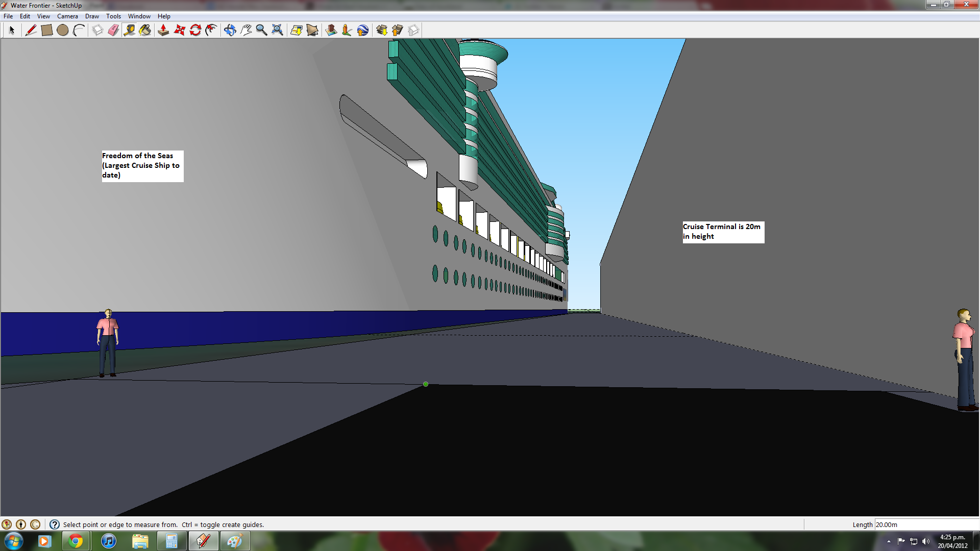This screenshot has width=980, height=551.
Task: Click the Freedom of the Seas label
Action: point(142,166)
